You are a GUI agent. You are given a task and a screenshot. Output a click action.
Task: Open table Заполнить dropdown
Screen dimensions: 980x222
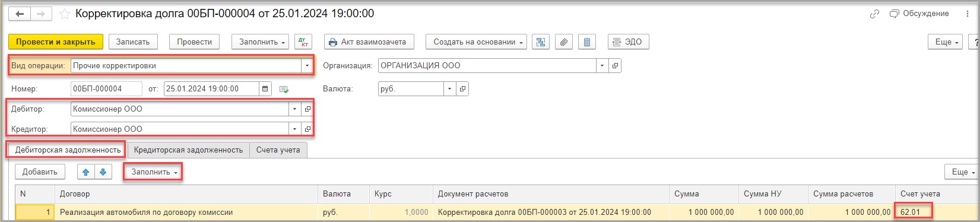click(154, 172)
